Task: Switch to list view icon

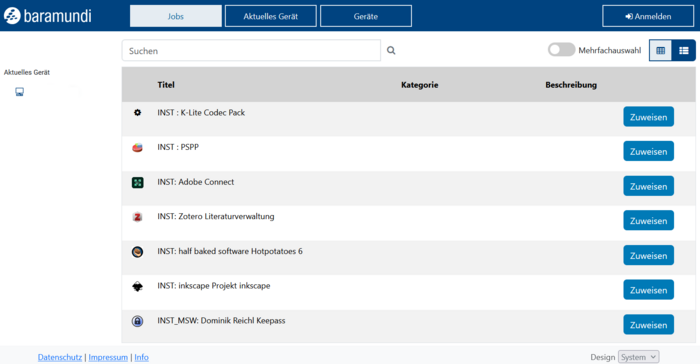Action: [683, 50]
